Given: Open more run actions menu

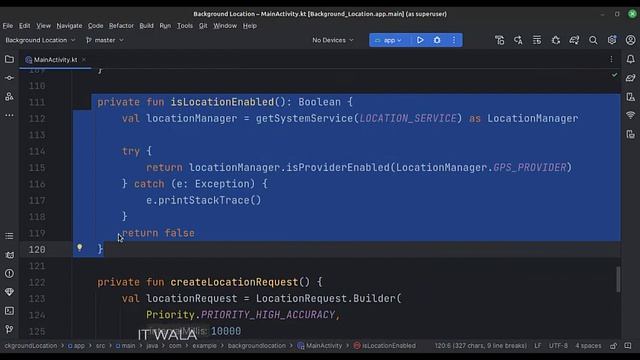Looking at the screenshot, I should (454, 40).
